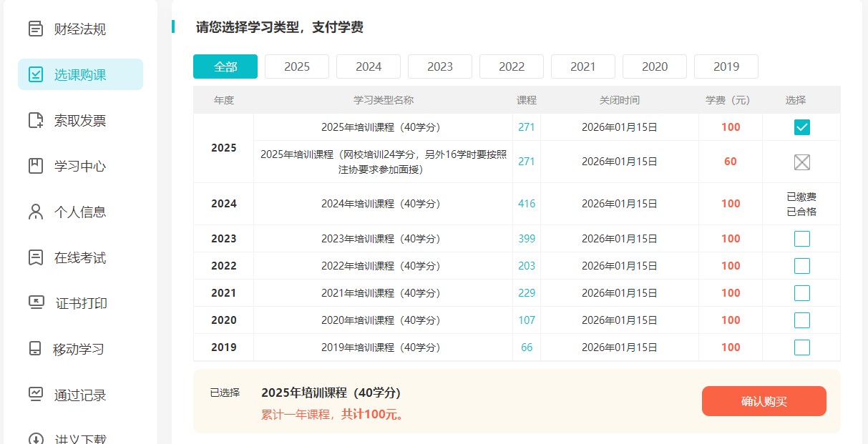Open the 271 courses link for 2025 (40学分)
This screenshot has height=444, width=868.
(x=527, y=127)
